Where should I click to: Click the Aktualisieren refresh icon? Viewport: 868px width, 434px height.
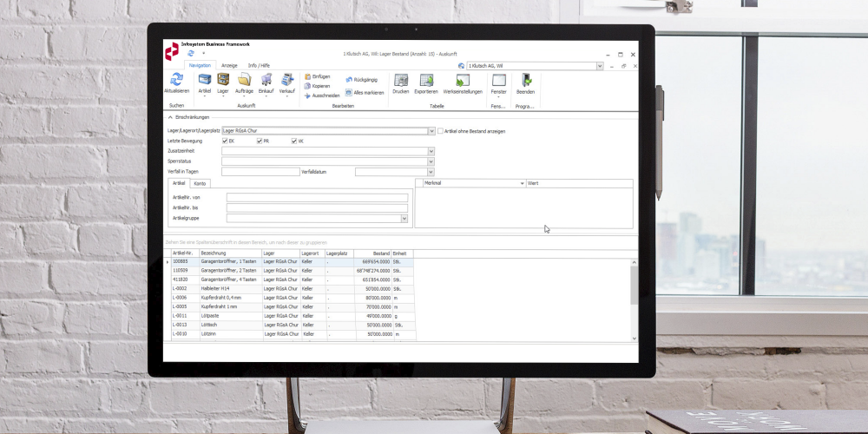coord(176,79)
